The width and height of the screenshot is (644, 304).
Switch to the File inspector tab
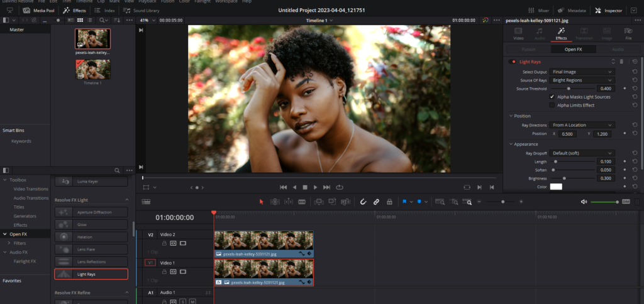coord(628,34)
